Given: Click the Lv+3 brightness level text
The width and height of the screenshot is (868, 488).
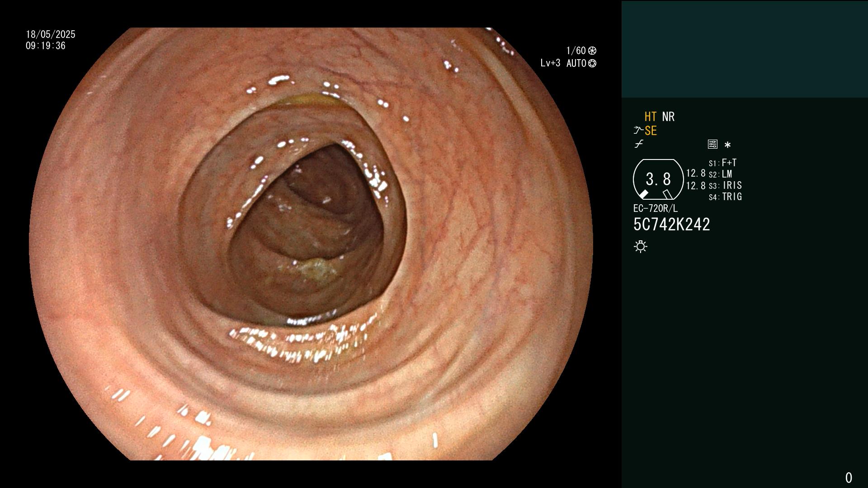Looking at the screenshot, I should (x=550, y=63).
